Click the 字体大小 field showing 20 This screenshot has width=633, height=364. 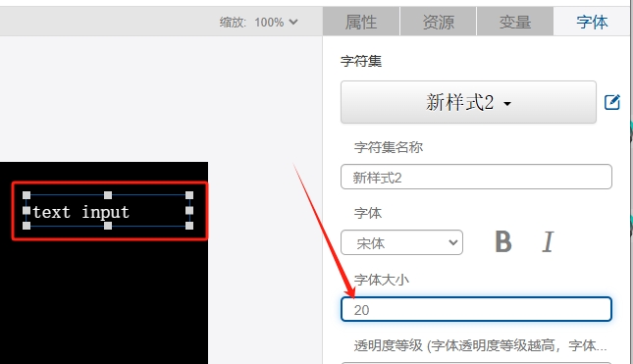[x=476, y=309]
